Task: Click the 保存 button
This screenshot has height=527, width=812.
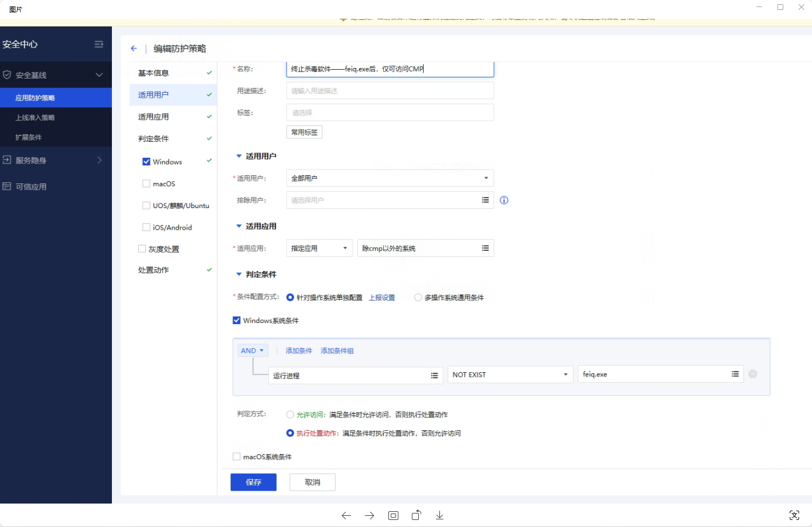Action: (253, 482)
